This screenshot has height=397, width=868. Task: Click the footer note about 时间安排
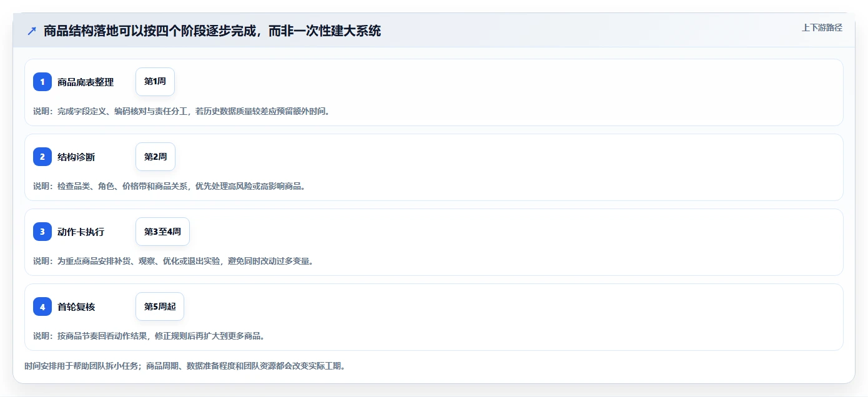tap(185, 366)
